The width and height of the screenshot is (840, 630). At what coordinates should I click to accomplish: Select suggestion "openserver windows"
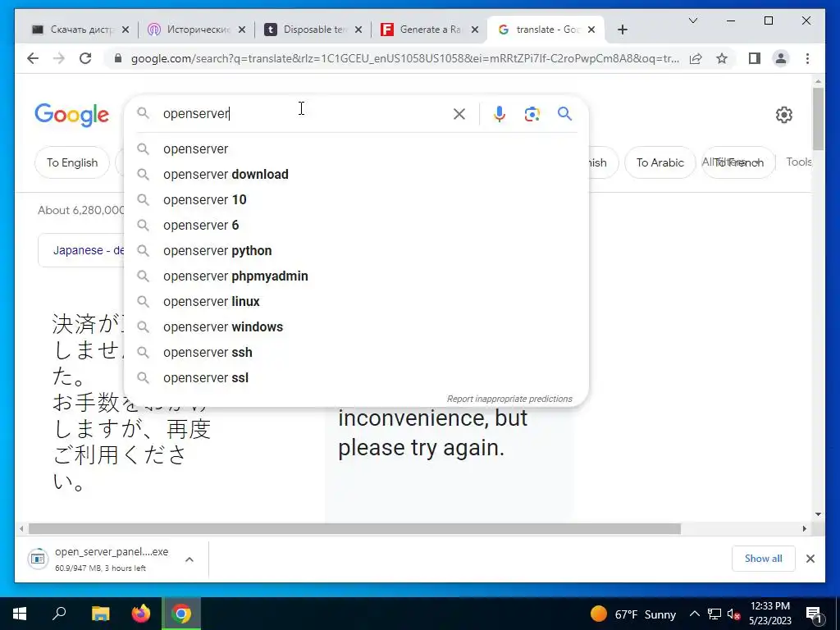click(x=356, y=326)
